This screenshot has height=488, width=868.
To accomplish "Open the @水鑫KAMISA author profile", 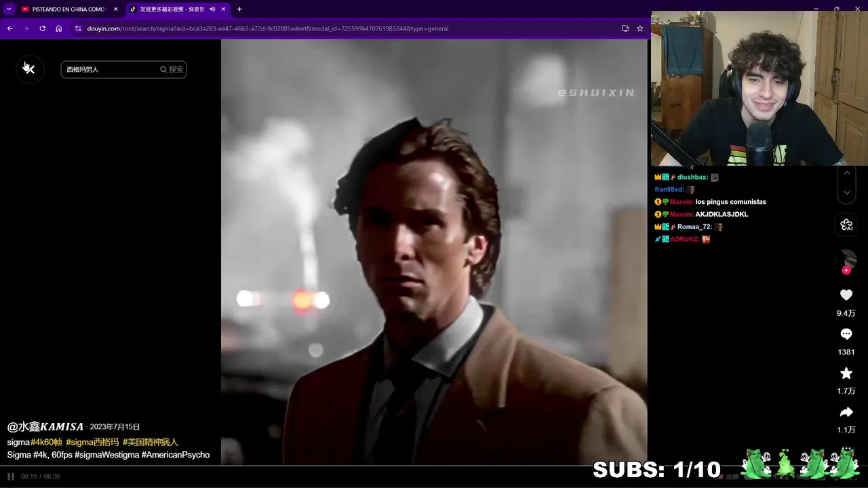I will pyautogui.click(x=45, y=426).
